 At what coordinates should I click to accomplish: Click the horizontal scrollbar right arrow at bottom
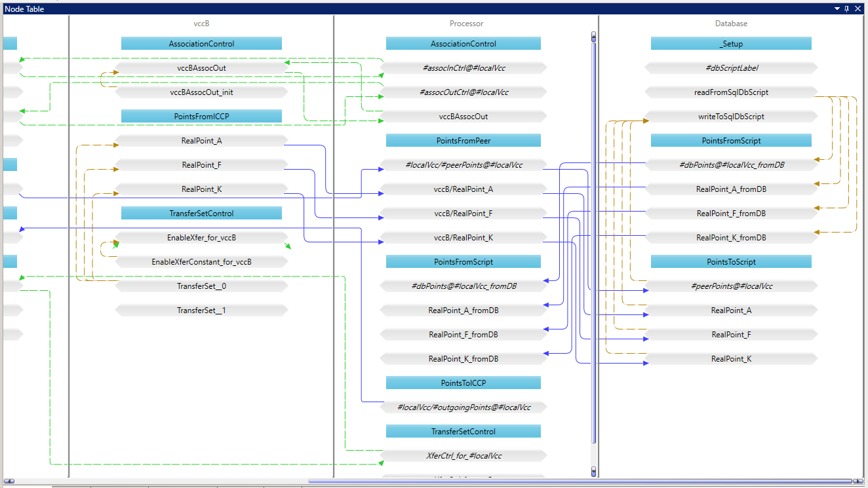[859, 481]
